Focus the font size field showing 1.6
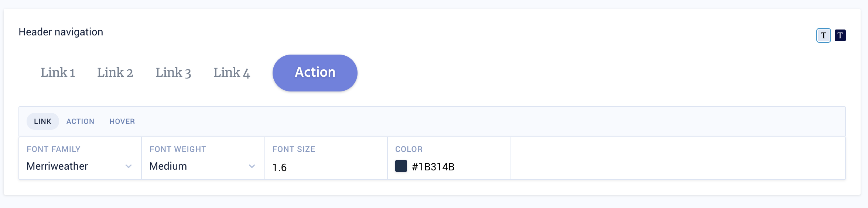Viewport: 868px width, 208px height. click(325, 167)
